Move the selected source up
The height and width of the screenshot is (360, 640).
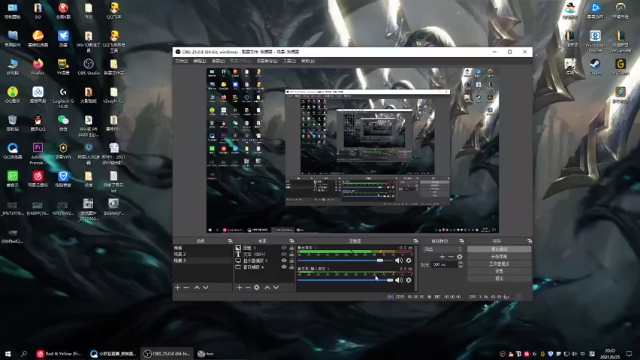click(267, 287)
